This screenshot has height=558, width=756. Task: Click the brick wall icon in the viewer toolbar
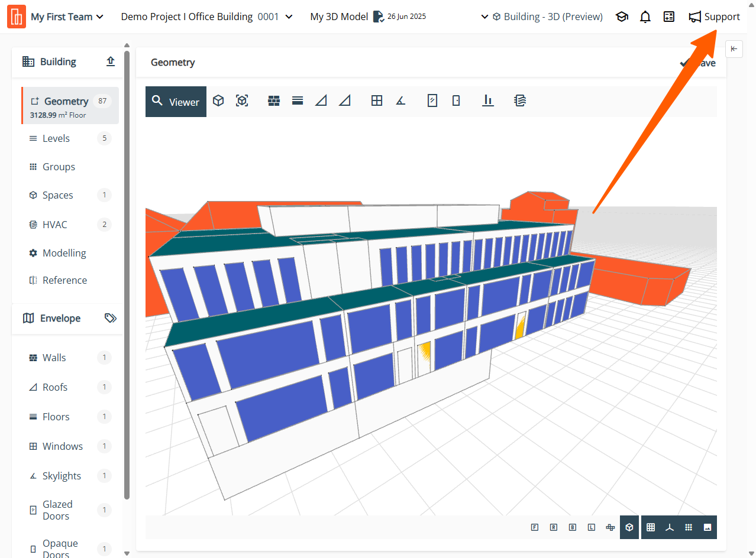[x=273, y=101]
